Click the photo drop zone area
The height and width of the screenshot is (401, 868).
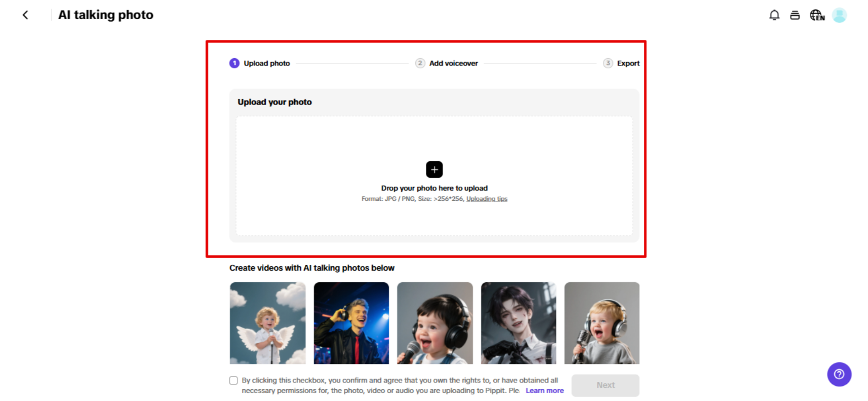[434, 176]
